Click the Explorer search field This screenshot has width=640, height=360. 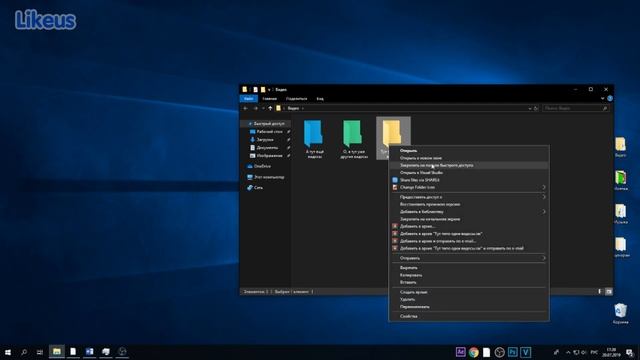pos(576,108)
